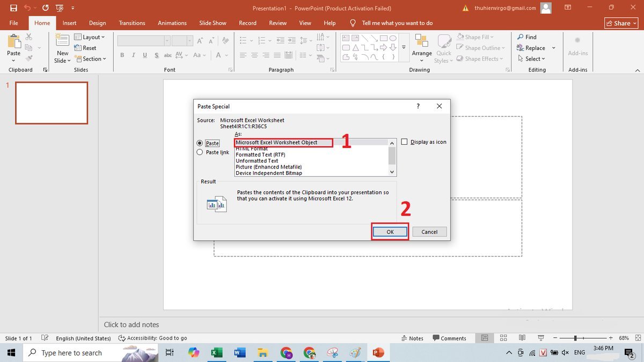Toggle Italic formatting
This screenshot has width=644, height=362.
pos(134,55)
